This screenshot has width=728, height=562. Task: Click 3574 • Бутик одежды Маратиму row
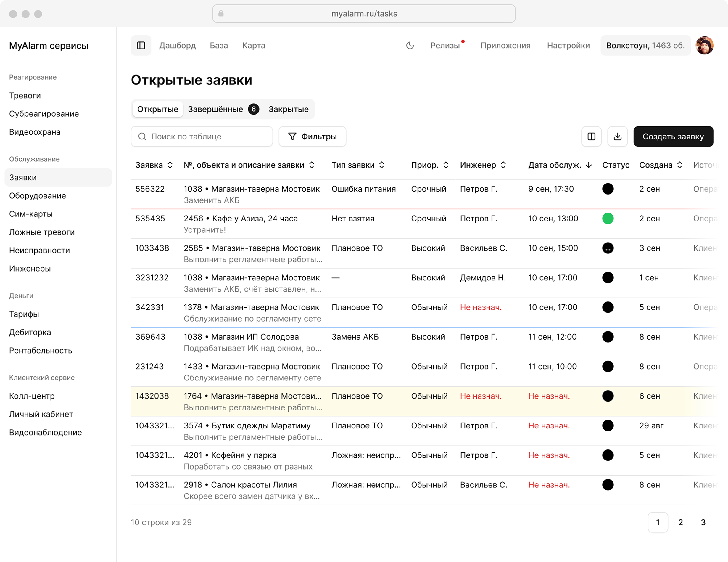point(423,431)
